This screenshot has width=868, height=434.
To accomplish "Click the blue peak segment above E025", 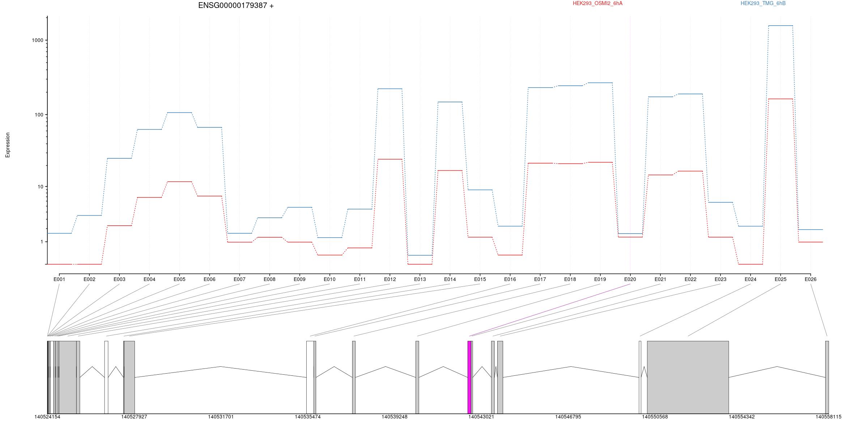I will (x=780, y=26).
